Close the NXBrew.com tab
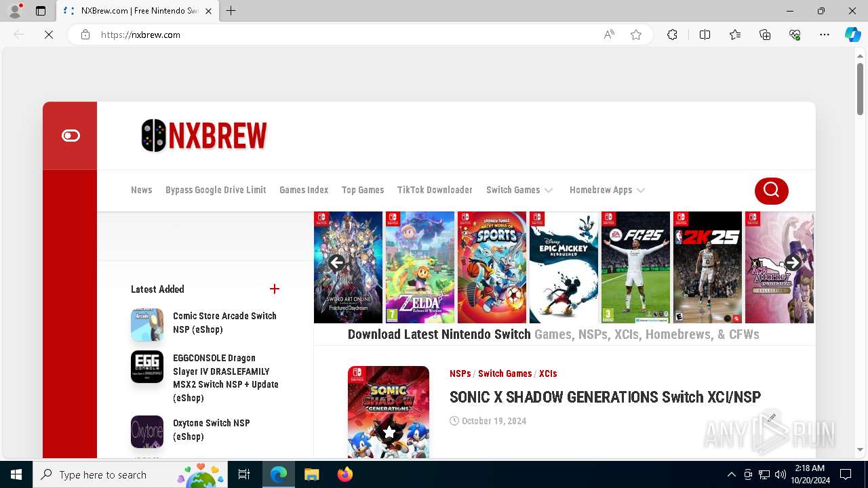Screen dimensions: 868x488 pyautogui.click(x=208, y=11)
